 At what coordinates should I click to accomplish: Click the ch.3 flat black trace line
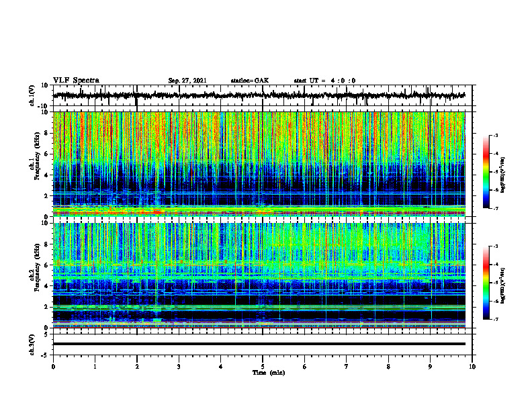(259, 344)
